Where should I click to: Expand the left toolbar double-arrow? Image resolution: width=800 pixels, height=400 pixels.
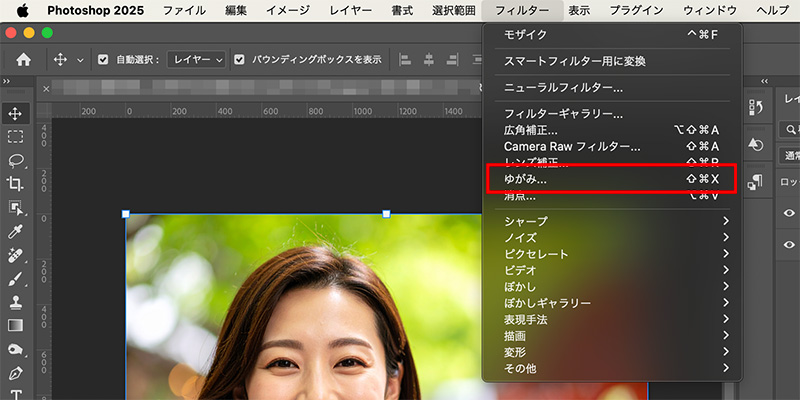click(x=7, y=82)
